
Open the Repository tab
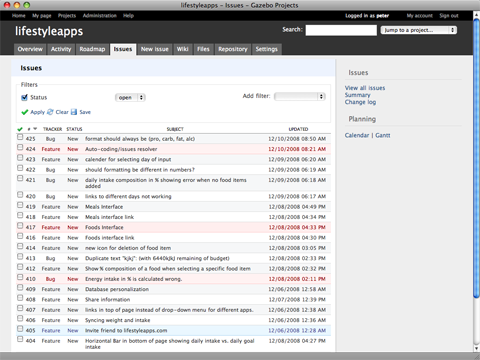(x=233, y=49)
